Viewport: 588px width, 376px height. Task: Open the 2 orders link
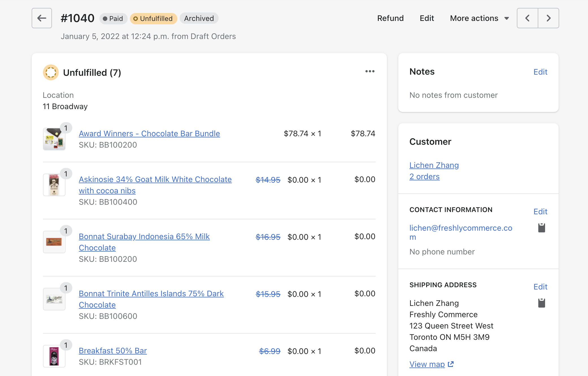[424, 176]
